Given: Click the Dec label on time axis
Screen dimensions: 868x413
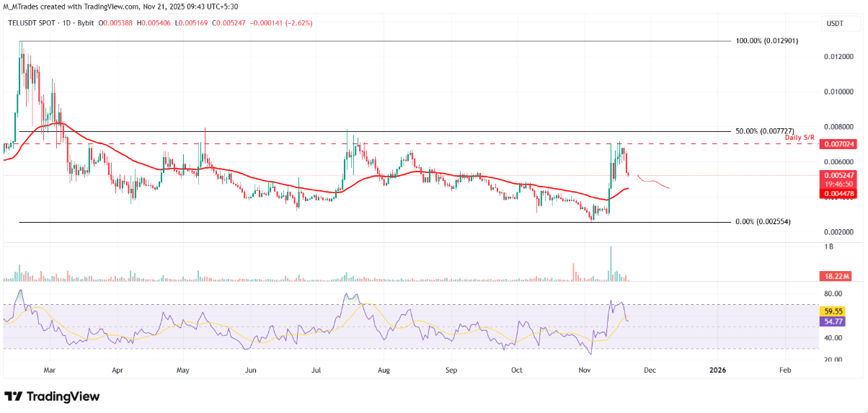Looking at the screenshot, I should pos(650,370).
